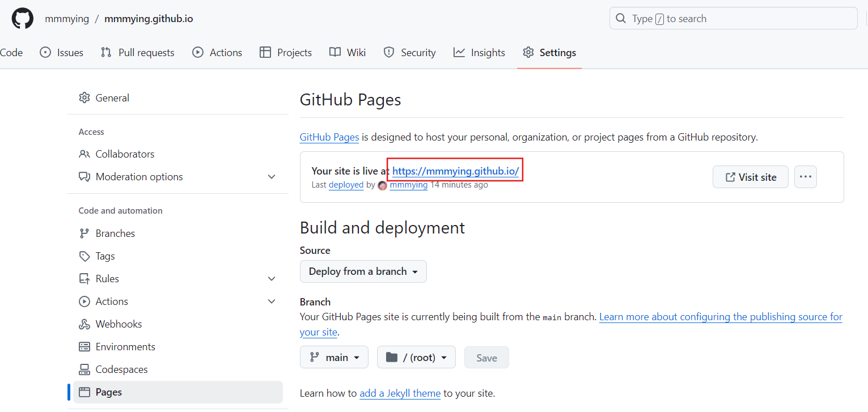This screenshot has height=412, width=868.
Task: Open the deployed link under site URL
Action: (346, 185)
